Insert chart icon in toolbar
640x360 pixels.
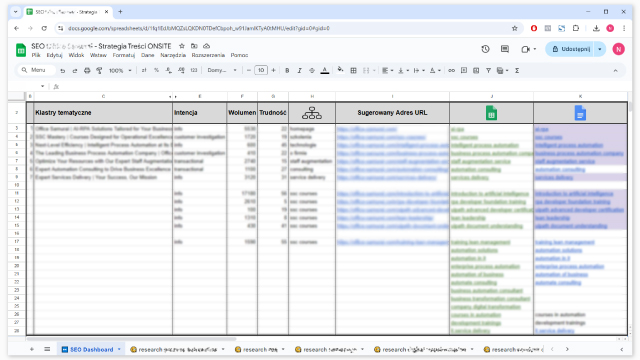pyautogui.click(x=476, y=70)
